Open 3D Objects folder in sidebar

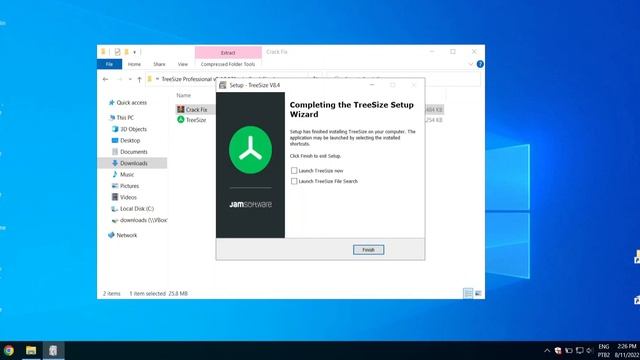(x=133, y=129)
